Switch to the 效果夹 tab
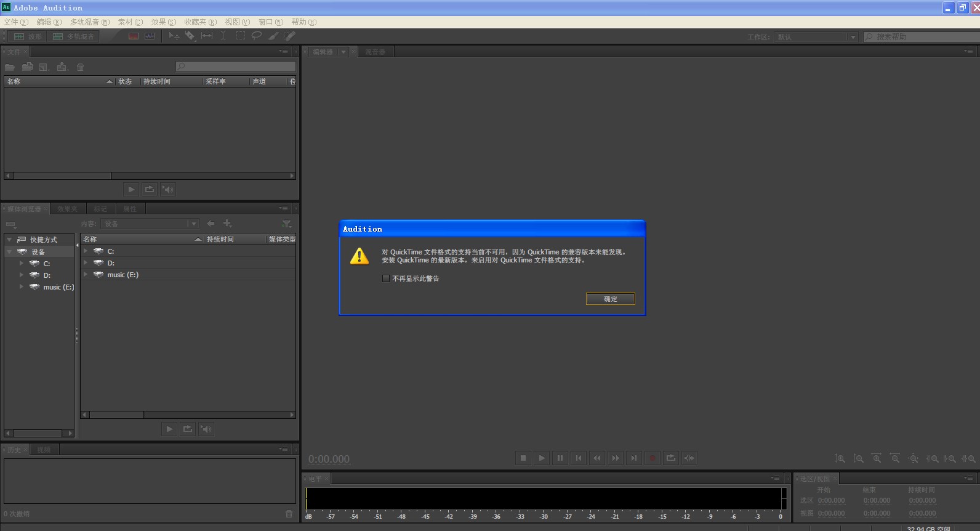 [67, 209]
